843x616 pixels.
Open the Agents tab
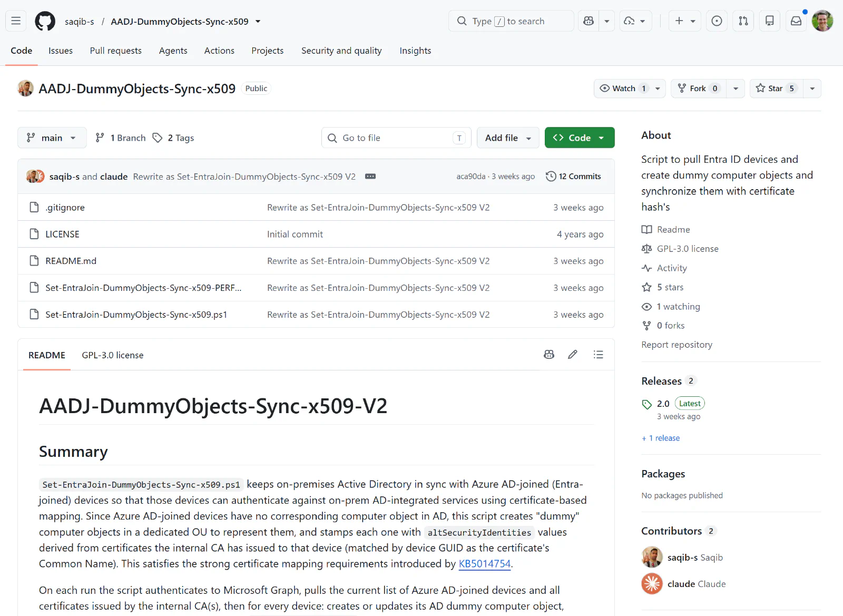click(x=173, y=51)
